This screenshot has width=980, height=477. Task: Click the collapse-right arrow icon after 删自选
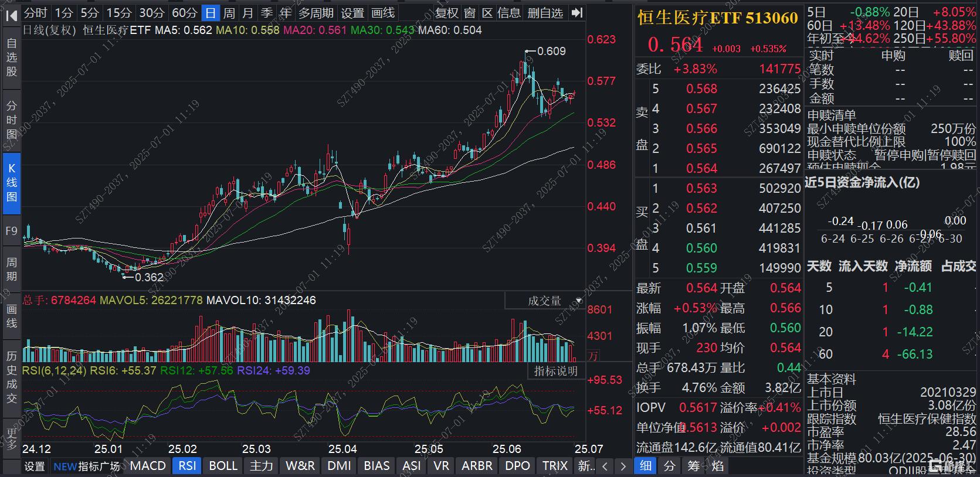pyautogui.click(x=577, y=13)
